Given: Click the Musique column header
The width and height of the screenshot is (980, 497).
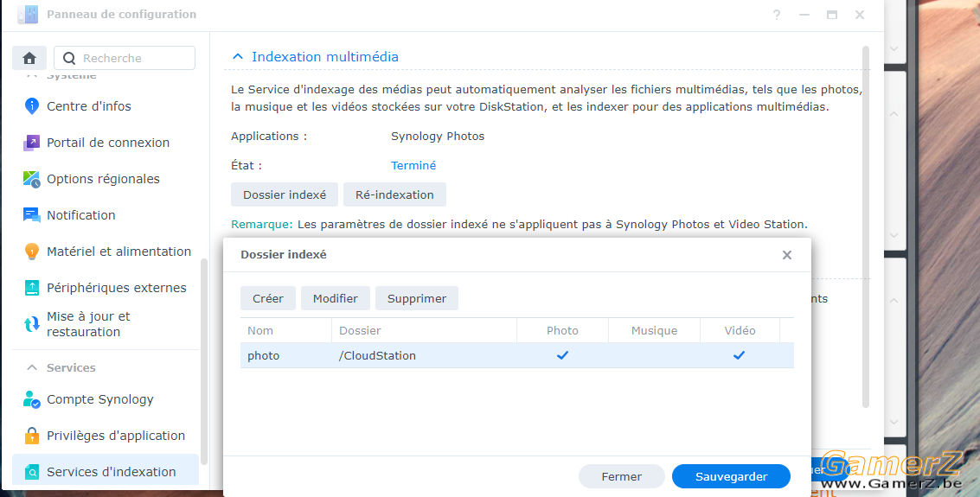Looking at the screenshot, I should (654, 330).
